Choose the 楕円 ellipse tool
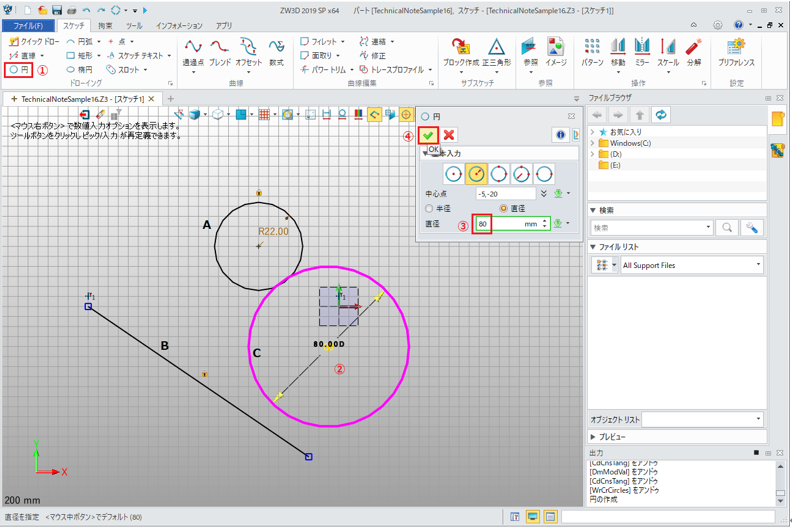 click(79, 70)
